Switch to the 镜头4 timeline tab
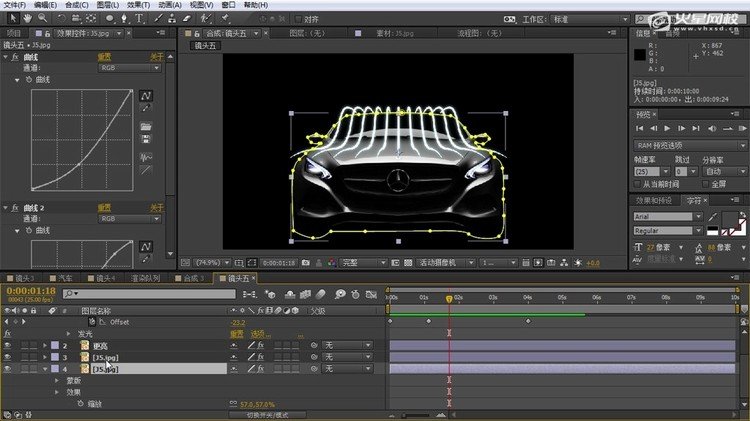The image size is (750, 421). 101,278
